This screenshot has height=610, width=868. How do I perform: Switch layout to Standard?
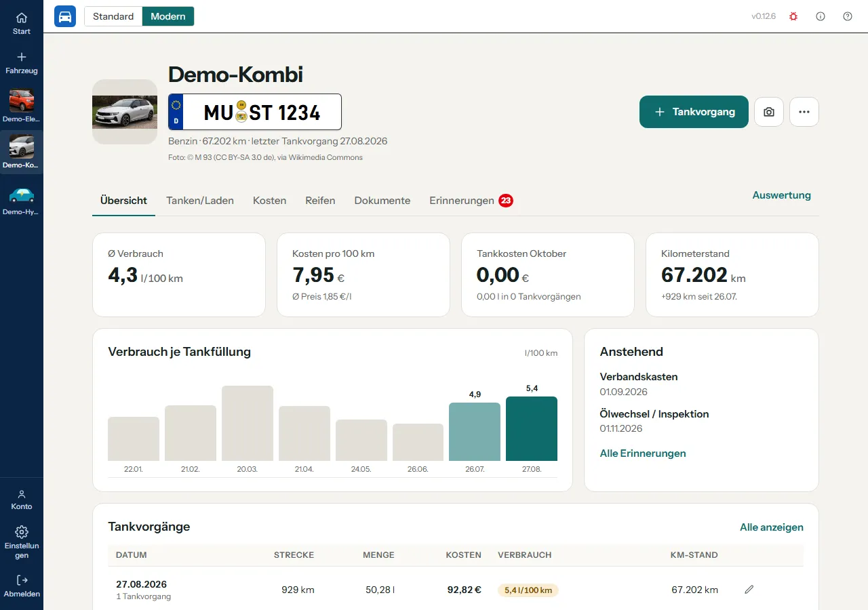pyautogui.click(x=113, y=16)
